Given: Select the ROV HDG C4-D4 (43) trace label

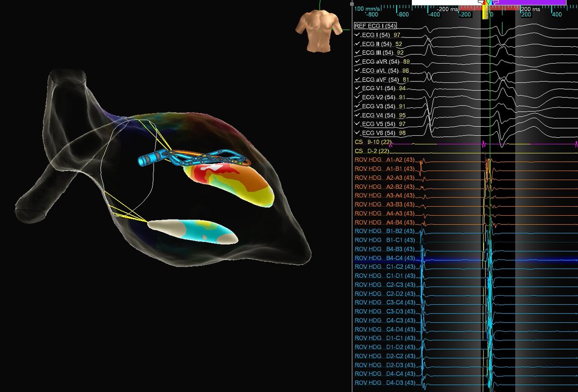Looking at the screenshot, I should point(384,329).
